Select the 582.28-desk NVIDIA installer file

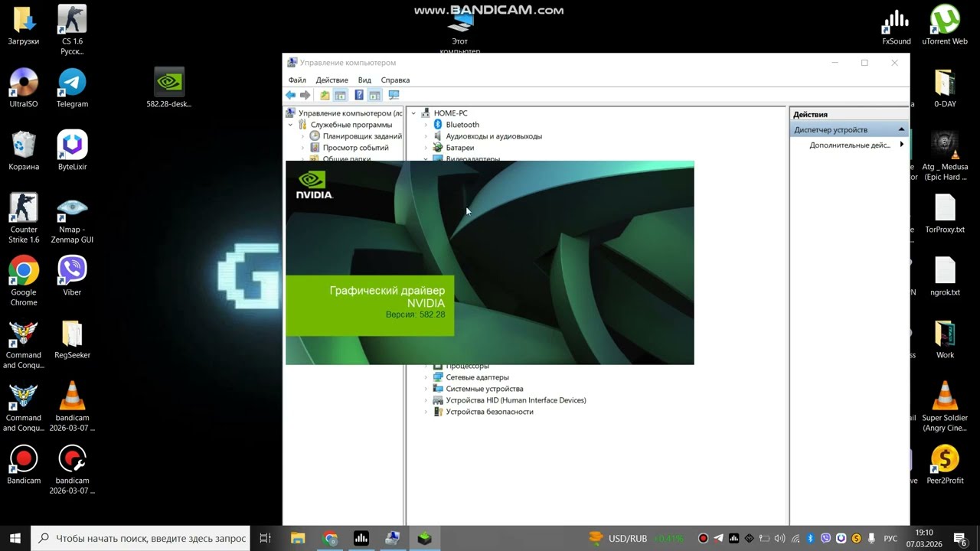click(x=168, y=88)
